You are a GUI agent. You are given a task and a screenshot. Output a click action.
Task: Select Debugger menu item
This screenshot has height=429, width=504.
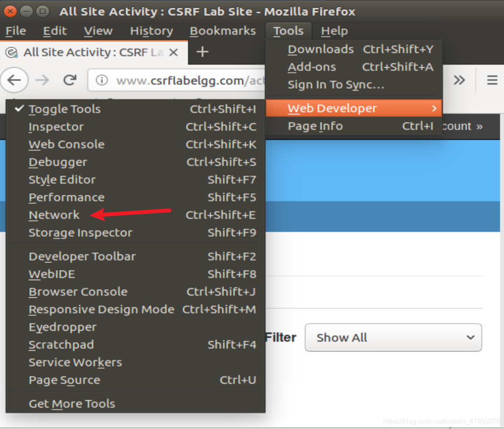pos(135,162)
